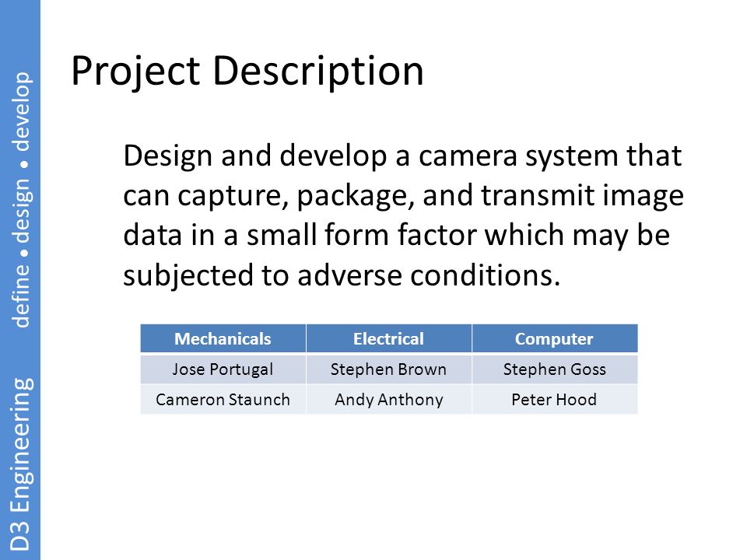The width and height of the screenshot is (747, 560).
Task: Select the 'Stephen Goss' table cell
Action: [x=555, y=369]
